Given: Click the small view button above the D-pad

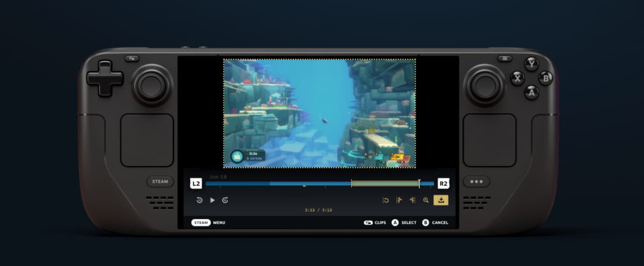Looking at the screenshot, I should 132,59.
